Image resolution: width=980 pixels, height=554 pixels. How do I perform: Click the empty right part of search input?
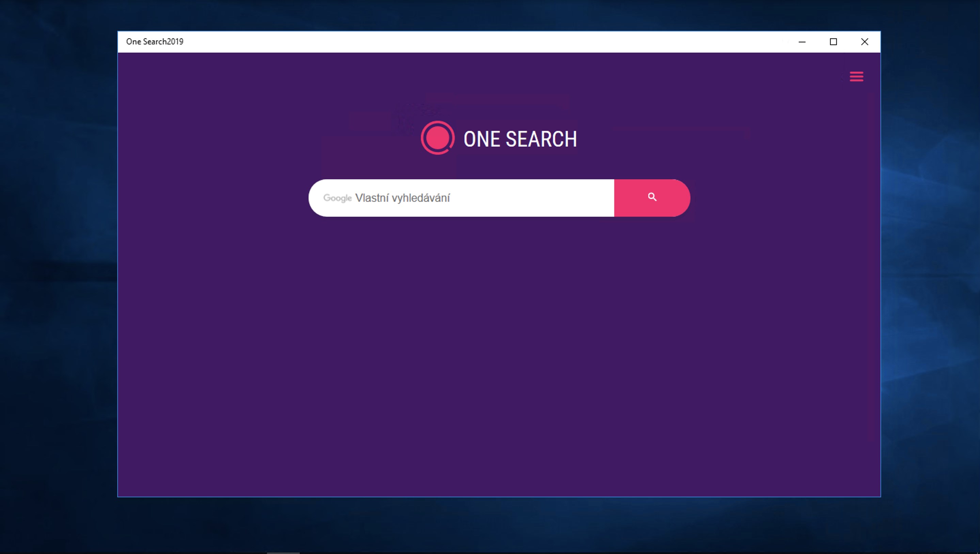click(552, 198)
